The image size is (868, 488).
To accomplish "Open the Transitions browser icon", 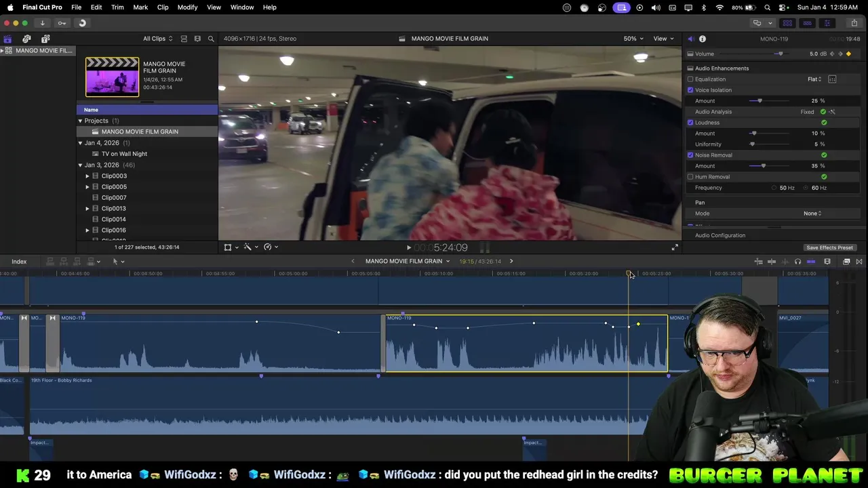I will [x=859, y=262].
